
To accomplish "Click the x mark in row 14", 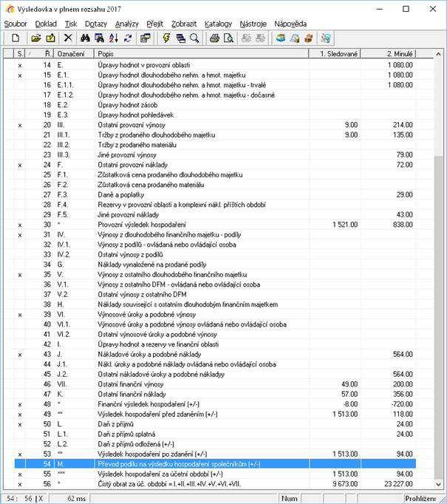I will (x=20, y=66).
